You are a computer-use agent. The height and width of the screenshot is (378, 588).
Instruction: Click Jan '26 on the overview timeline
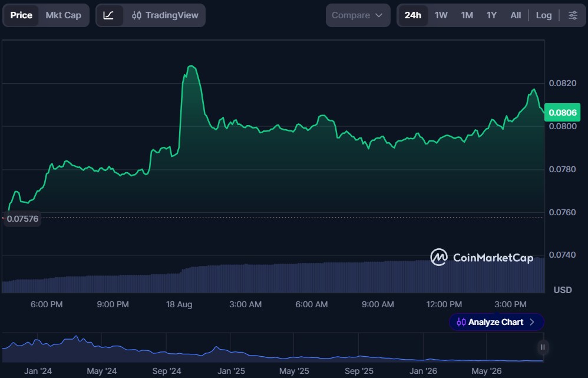[423, 372]
